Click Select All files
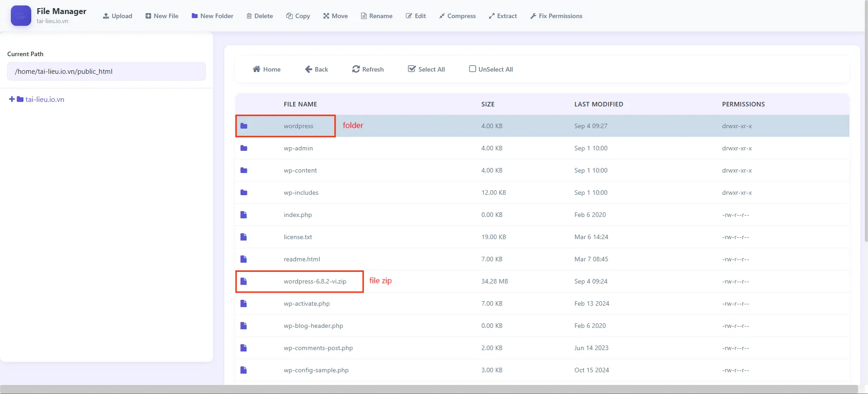This screenshot has width=868, height=394. point(427,69)
